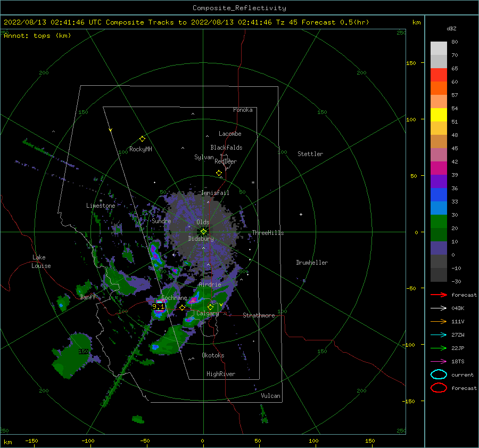Click the Strathmore label
This screenshot has width=479, height=448.
[259, 315]
